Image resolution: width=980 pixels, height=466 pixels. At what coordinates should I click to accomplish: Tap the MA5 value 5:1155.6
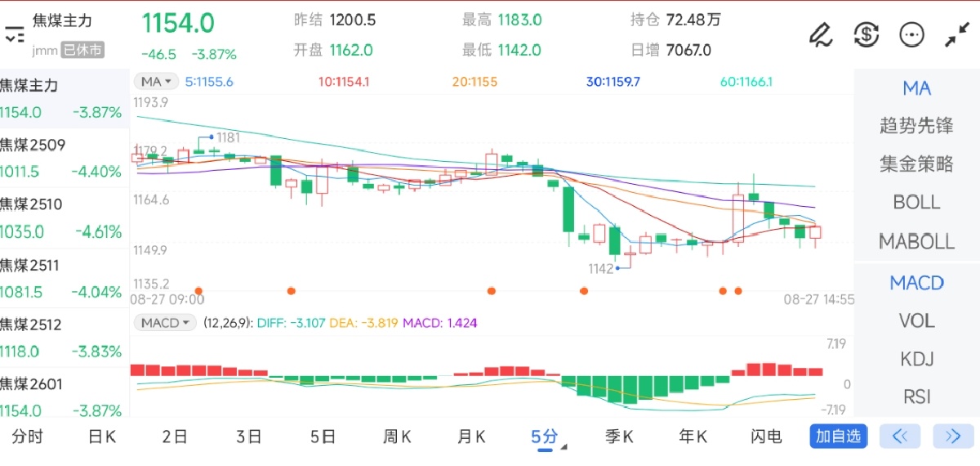209,82
